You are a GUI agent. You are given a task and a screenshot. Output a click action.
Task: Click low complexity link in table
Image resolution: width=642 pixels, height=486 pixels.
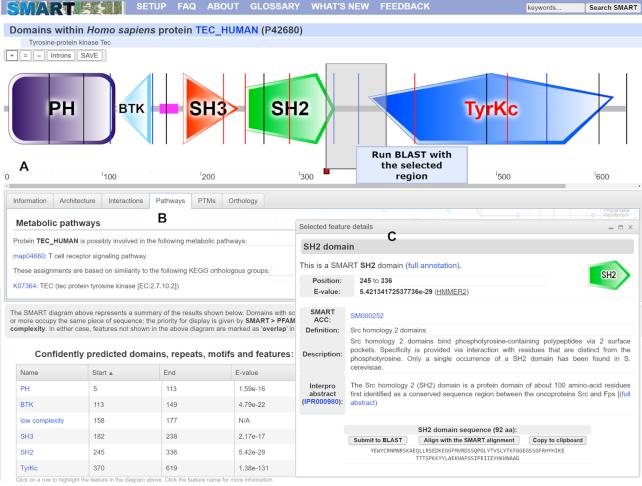pos(42,420)
